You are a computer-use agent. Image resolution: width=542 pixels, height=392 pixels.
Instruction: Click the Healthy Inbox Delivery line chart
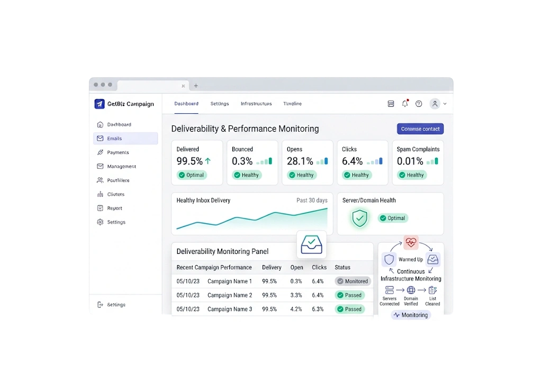tap(252, 219)
